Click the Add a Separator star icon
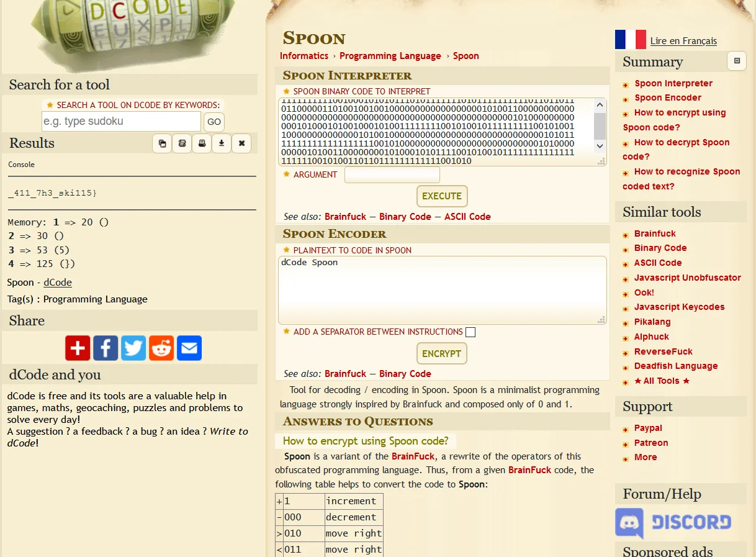The height and width of the screenshot is (557, 756). tap(286, 332)
